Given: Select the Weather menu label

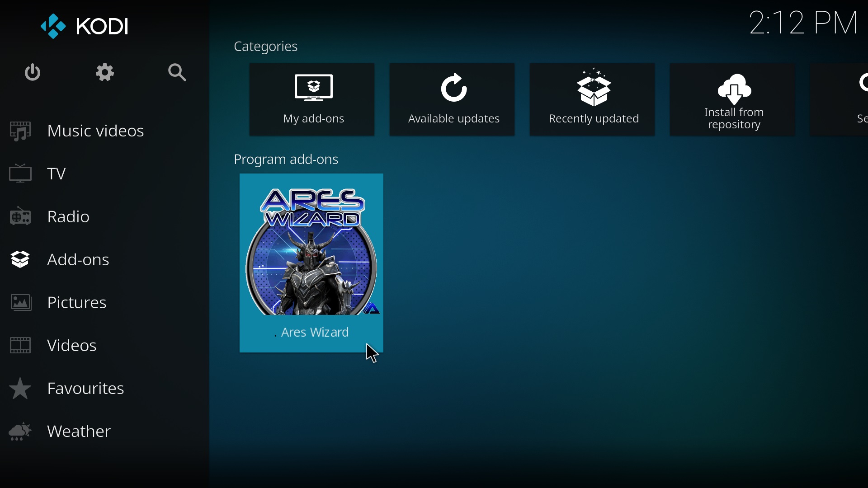Looking at the screenshot, I should pos(79,432).
